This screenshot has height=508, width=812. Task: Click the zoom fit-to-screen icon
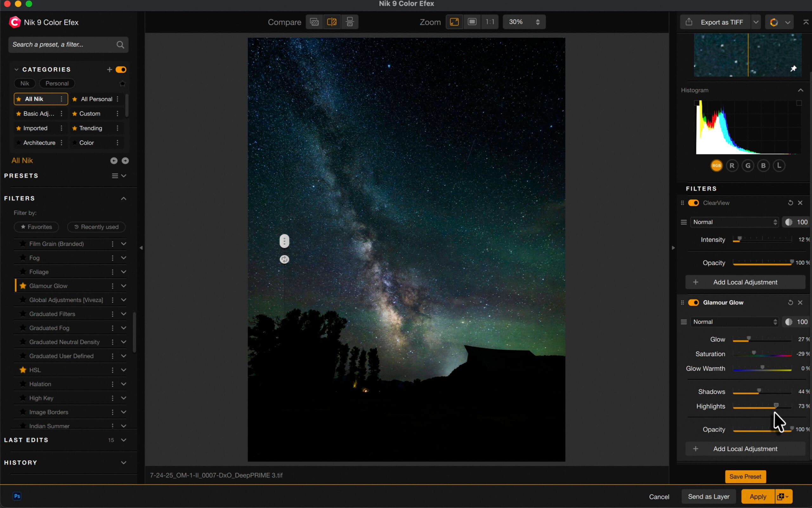point(454,22)
